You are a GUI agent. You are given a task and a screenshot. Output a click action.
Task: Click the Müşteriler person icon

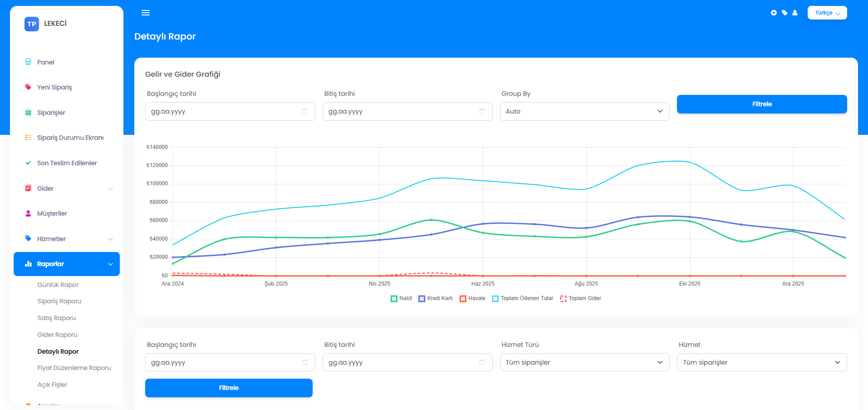28,213
